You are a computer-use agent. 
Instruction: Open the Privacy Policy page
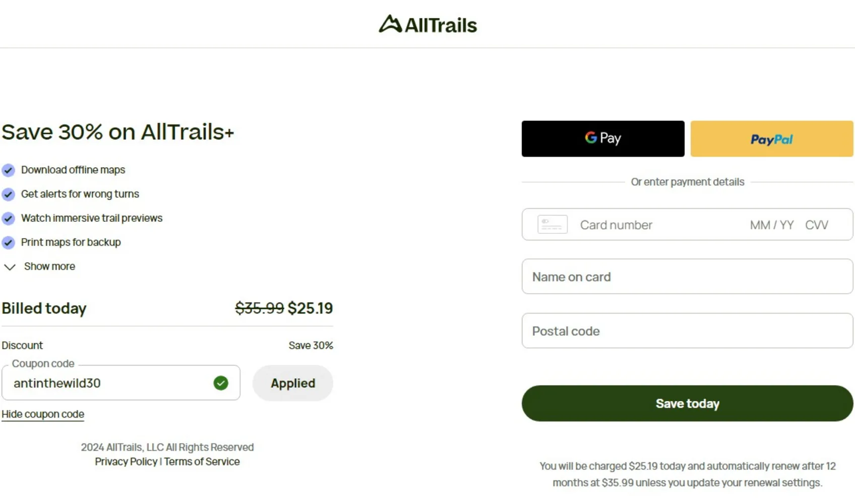[126, 461]
